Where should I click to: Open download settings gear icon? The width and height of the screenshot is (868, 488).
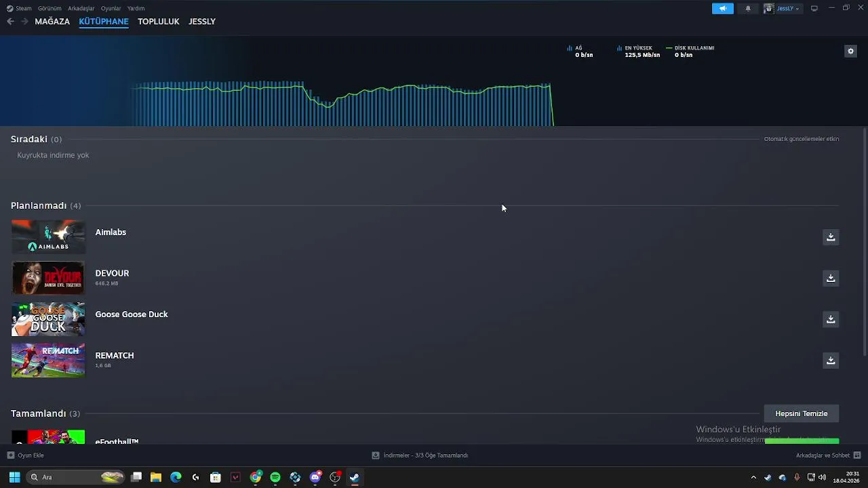click(850, 51)
